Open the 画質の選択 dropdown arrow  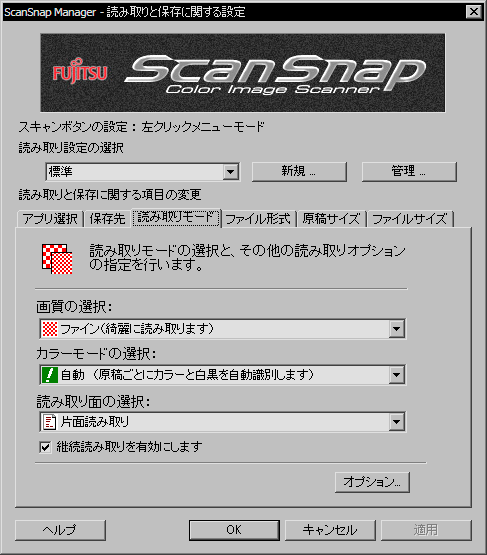tap(397, 329)
